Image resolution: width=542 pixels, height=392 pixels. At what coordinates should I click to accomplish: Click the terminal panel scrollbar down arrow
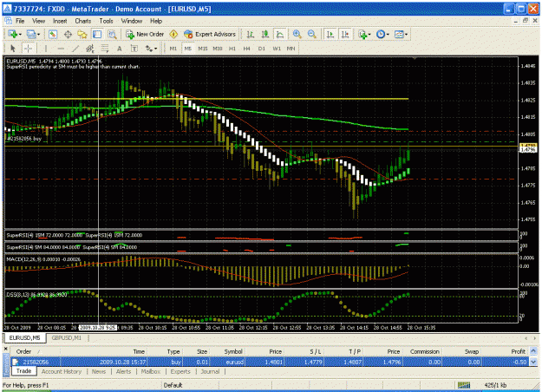click(533, 362)
